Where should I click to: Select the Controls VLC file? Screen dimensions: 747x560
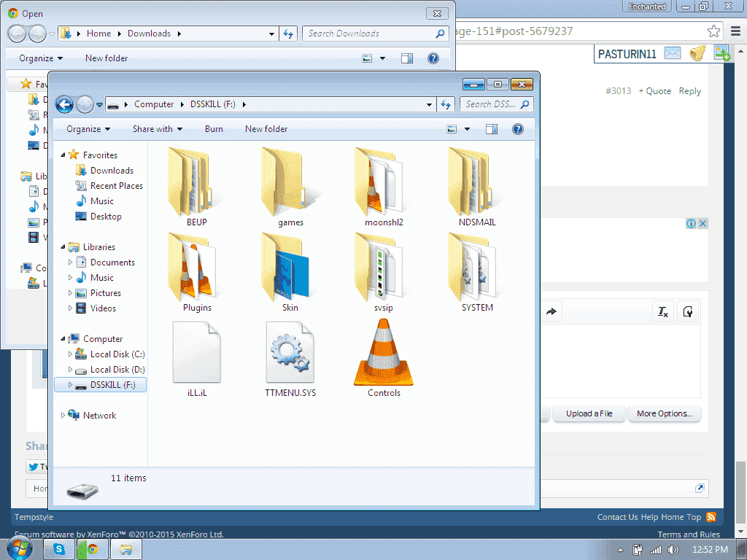click(384, 358)
